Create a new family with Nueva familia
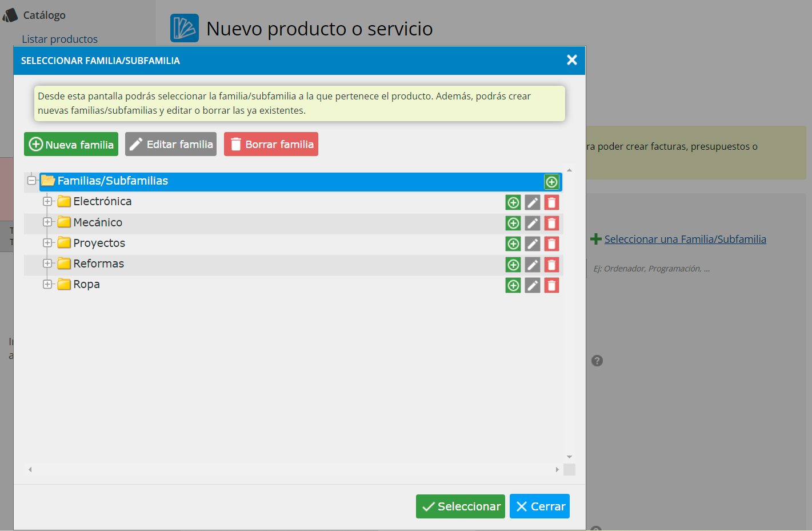Viewport: 812px width, 531px height. click(x=71, y=144)
